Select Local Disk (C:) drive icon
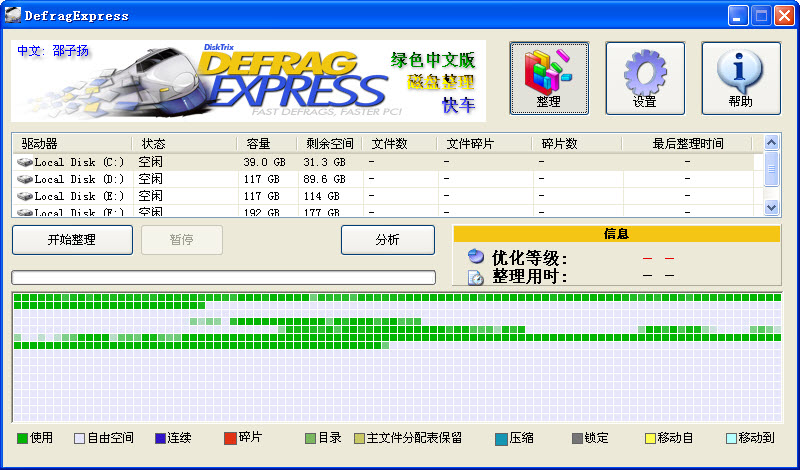800x470 pixels. pos(25,162)
